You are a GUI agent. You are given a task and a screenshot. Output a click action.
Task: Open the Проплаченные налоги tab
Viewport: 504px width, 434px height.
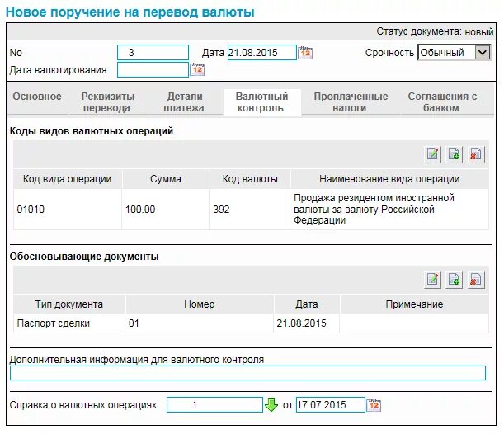click(x=351, y=102)
